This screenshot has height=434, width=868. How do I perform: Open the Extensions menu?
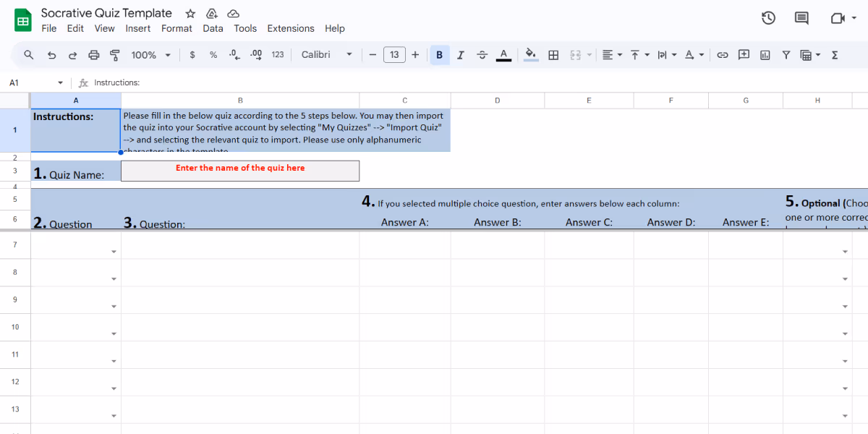[x=291, y=28]
